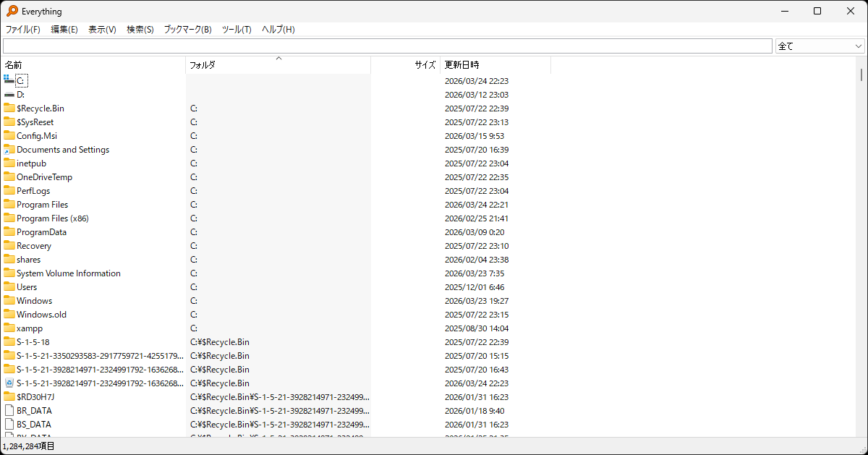This screenshot has width=868, height=455.
Task: Click the BR_DATA file icon
Action: click(x=9, y=411)
